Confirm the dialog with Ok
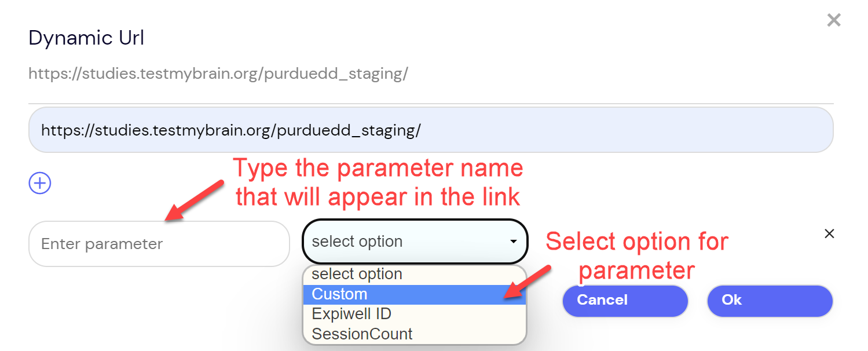This screenshot has width=868, height=351. pos(769,301)
